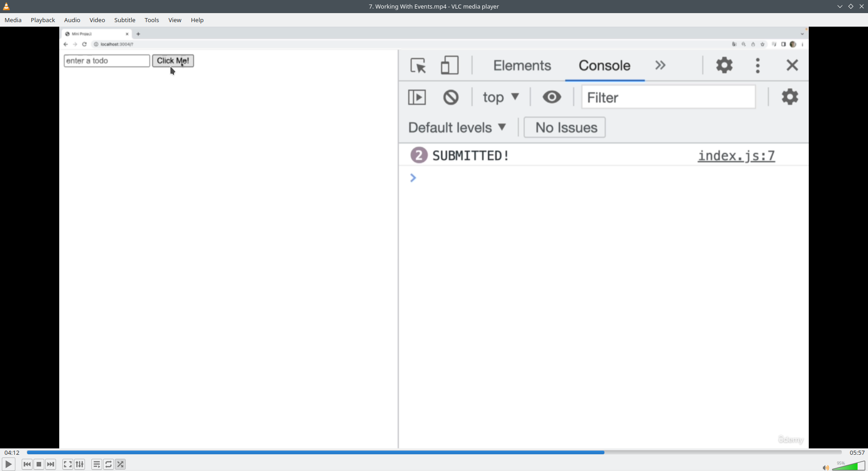The width and height of the screenshot is (868, 471).
Task: Open console settings gear
Action: click(x=790, y=97)
